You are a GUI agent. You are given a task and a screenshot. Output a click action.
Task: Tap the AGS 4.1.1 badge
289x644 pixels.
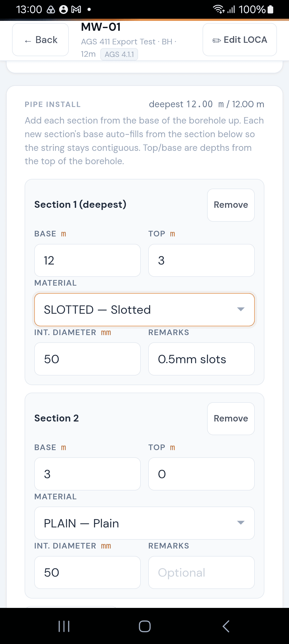pos(119,54)
